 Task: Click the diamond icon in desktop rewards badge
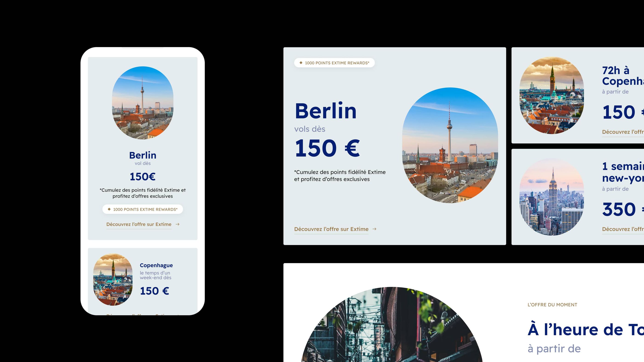click(301, 63)
